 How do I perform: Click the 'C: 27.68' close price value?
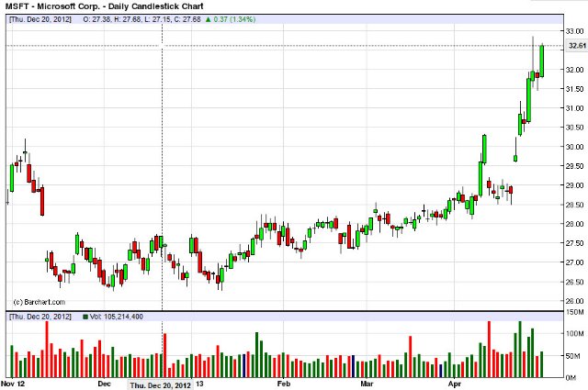pyautogui.click(x=187, y=19)
